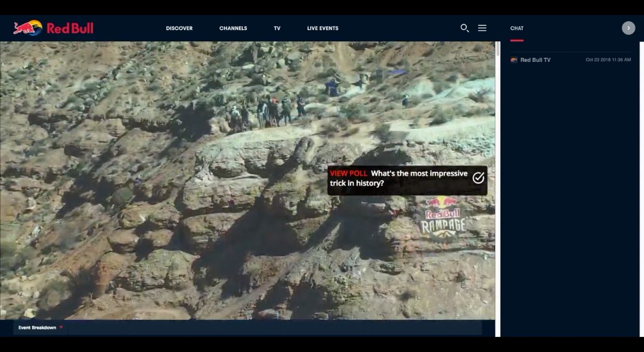This screenshot has height=352, width=644.
Task: Open the hamburger menu icon
Action: click(482, 28)
